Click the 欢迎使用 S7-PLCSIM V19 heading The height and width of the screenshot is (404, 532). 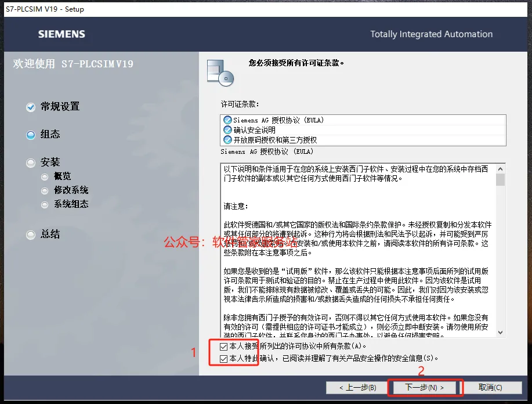pos(73,64)
